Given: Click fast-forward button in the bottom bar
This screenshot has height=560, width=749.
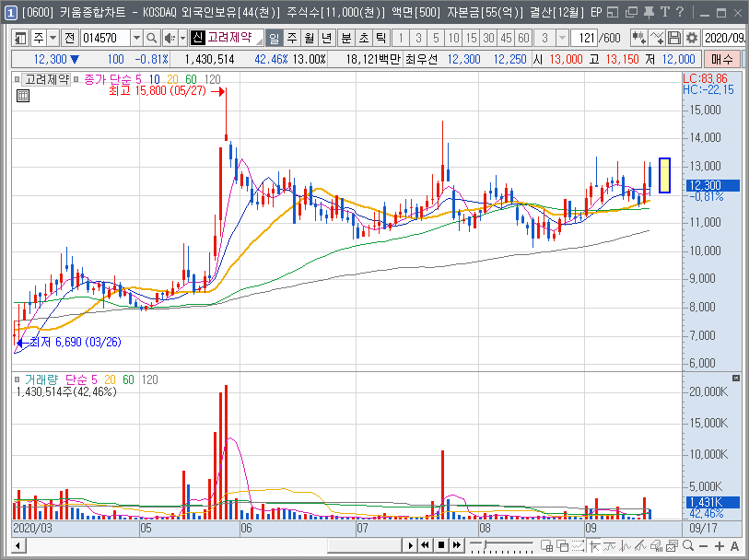Looking at the screenshot, I should point(457,545).
